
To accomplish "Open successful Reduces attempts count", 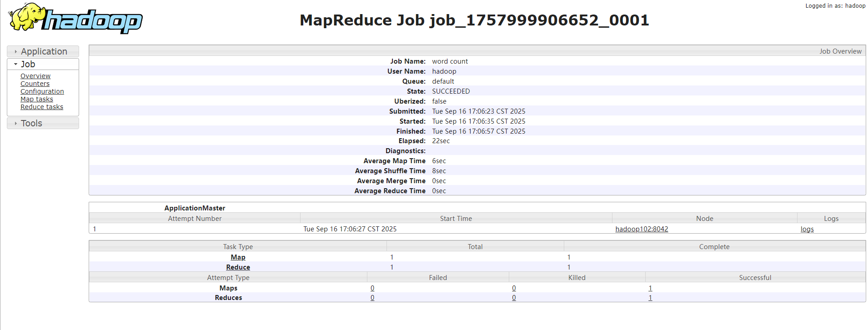I will [650, 298].
